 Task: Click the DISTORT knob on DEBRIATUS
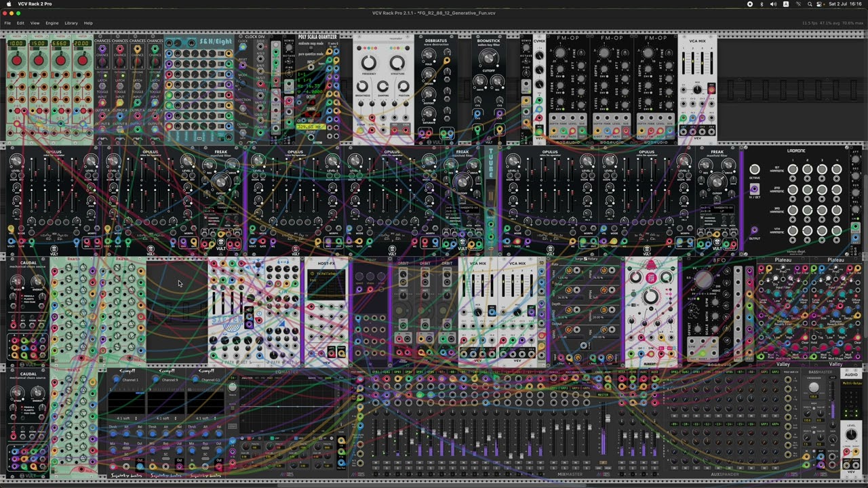(x=428, y=94)
